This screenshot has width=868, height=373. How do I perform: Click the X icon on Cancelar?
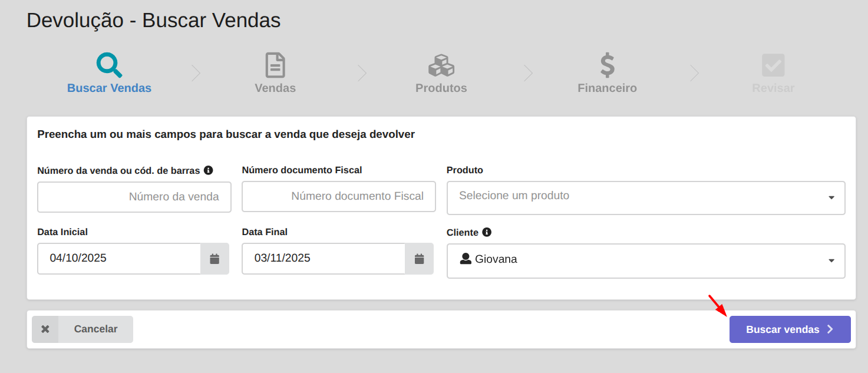(45, 329)
